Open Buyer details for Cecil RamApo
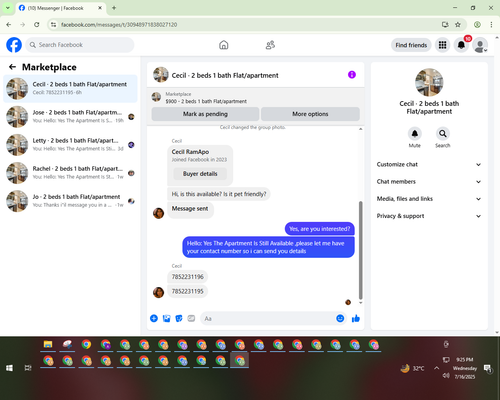The image size is (500, 400). tap(200, 174)
